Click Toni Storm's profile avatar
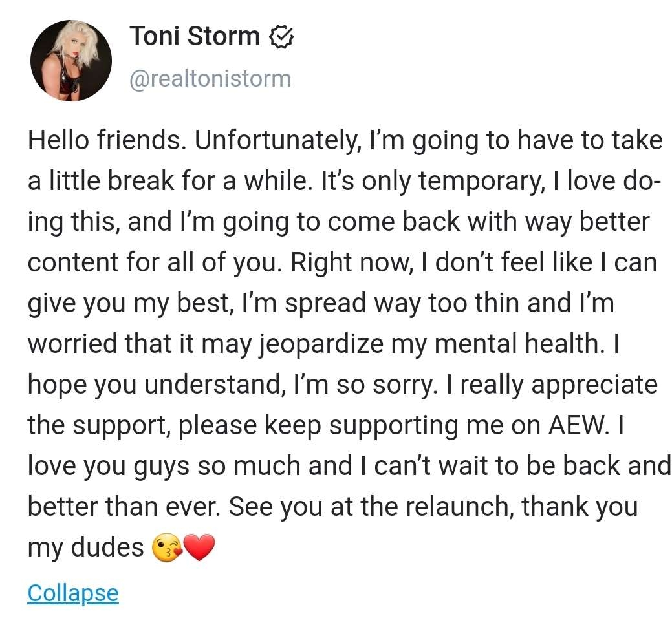This screenshot has width=672, height=636. tap(71, 61)
